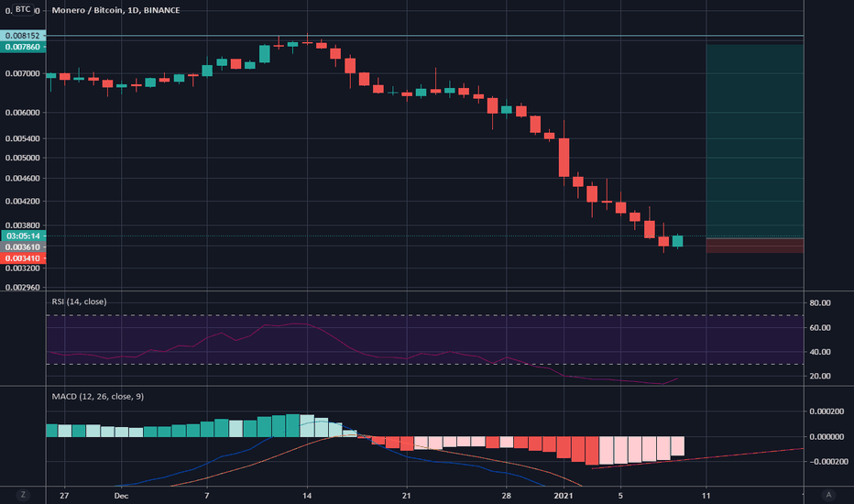Image resolution: width=854 pixels, height=504 pixels.
Task: Select the green profit zone of the long position
Action: click(x=754, y=141)
